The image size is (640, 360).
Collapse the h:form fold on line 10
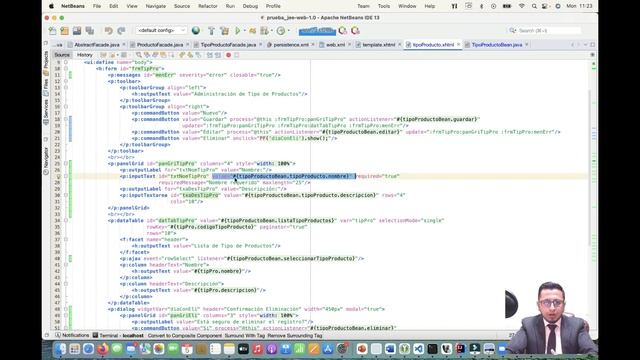(66, 69)
